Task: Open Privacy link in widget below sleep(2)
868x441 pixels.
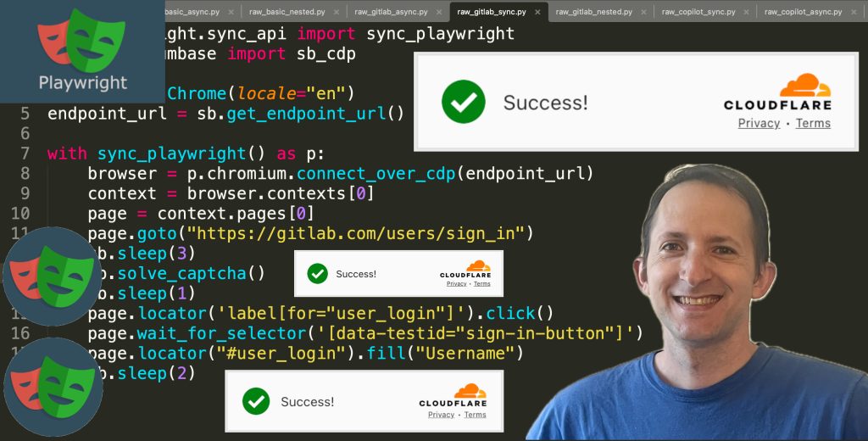Action: pos(441,415)
